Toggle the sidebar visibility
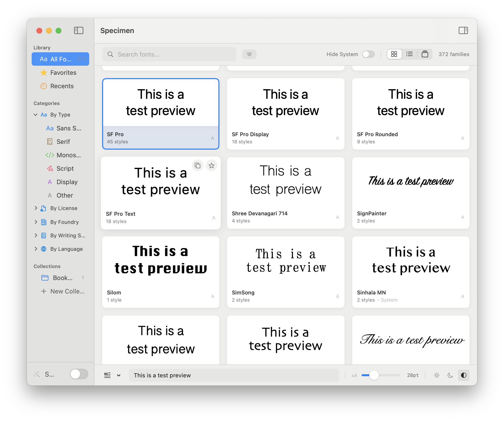 click(x=79, y=30)
